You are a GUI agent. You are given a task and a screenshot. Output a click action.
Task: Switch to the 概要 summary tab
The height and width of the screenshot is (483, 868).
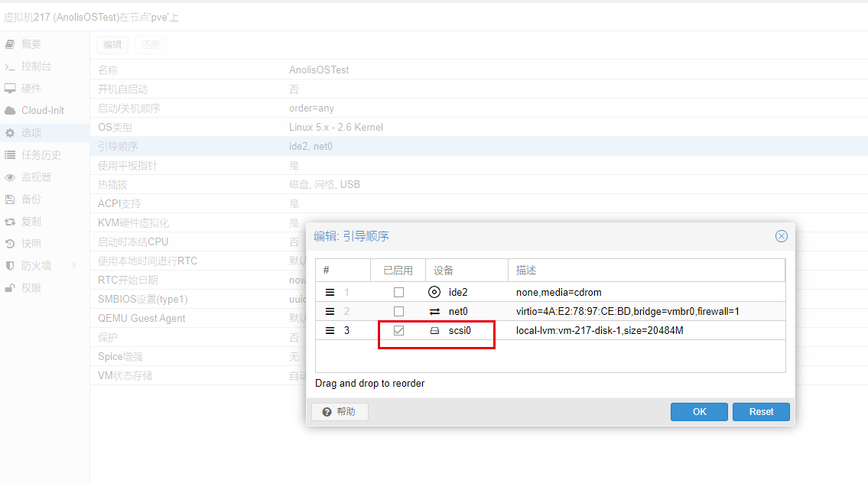coord(31,44)
